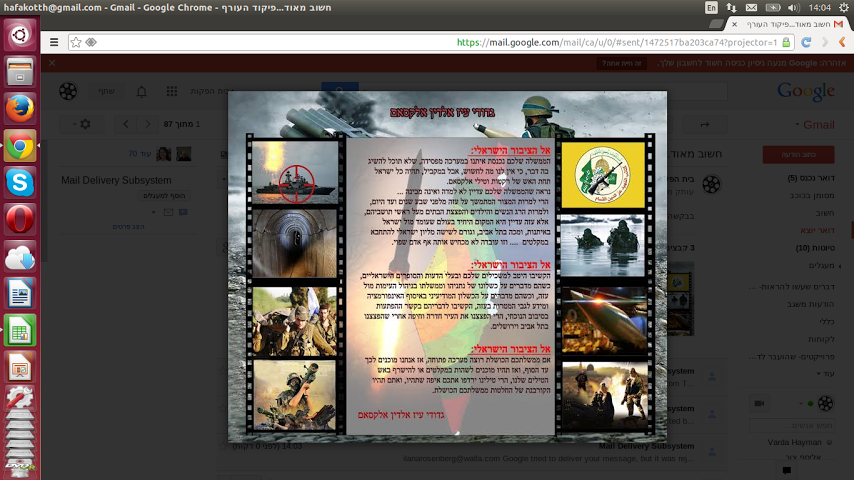The image size is (854, 480).
Task: Launch Opera browser from dock
Action: pyautogui.click(x=20, y=220)
